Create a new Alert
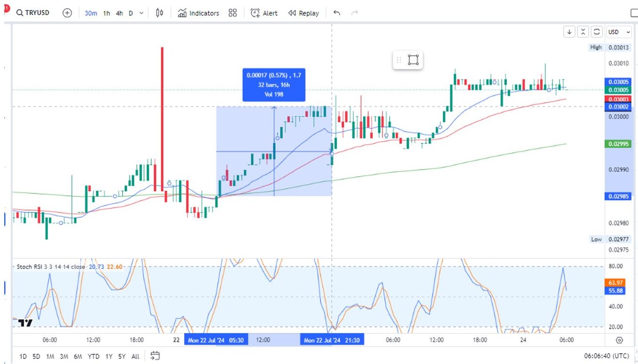This screenshot has height=364, width=638. tap(264, 13)
